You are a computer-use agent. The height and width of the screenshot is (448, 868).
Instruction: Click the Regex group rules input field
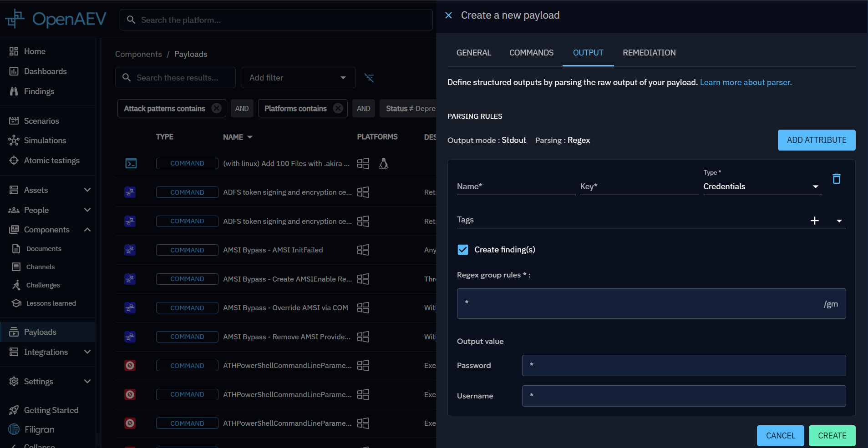(x=642, y=304)
